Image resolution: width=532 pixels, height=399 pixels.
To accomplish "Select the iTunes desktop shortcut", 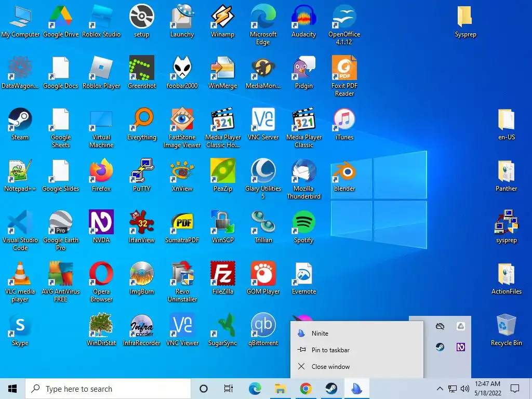I will tap(344, 124).
